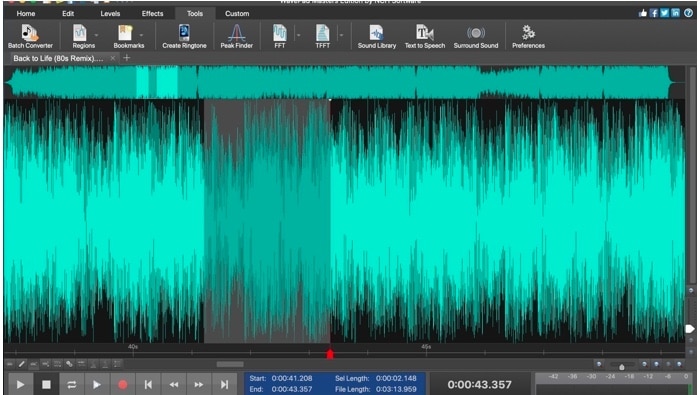Click the LinkedIn share icon
The width and height of the screenshot is (700, 395).
pyautogui.click(x=675, y=13)
